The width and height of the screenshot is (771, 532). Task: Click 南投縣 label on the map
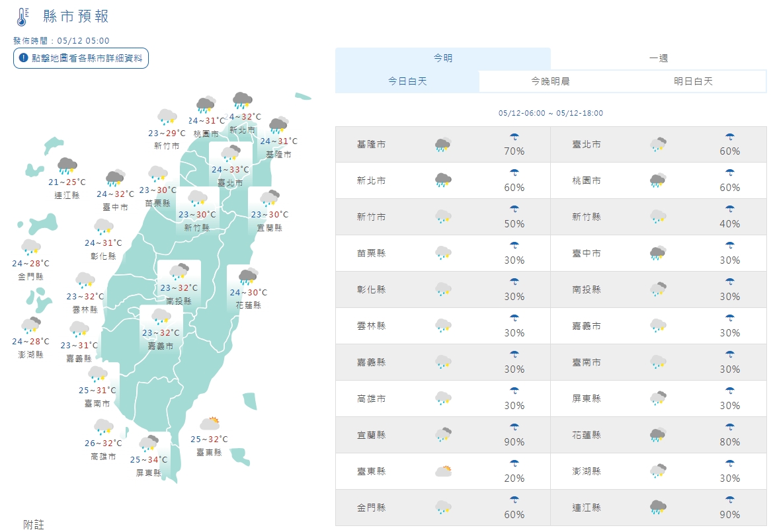(179, 301)
